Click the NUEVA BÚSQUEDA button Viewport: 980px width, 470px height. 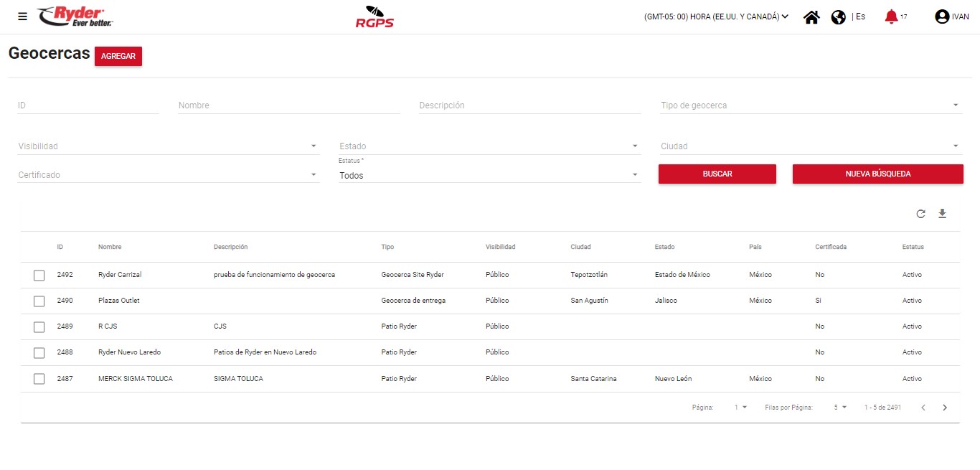[877, 174]
